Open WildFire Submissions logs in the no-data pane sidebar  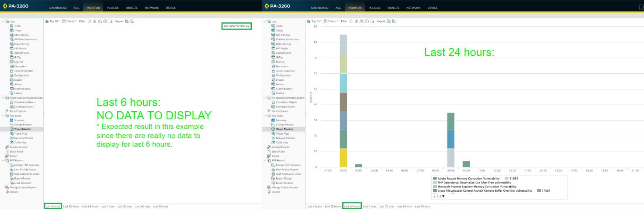[x=26, y=39]
